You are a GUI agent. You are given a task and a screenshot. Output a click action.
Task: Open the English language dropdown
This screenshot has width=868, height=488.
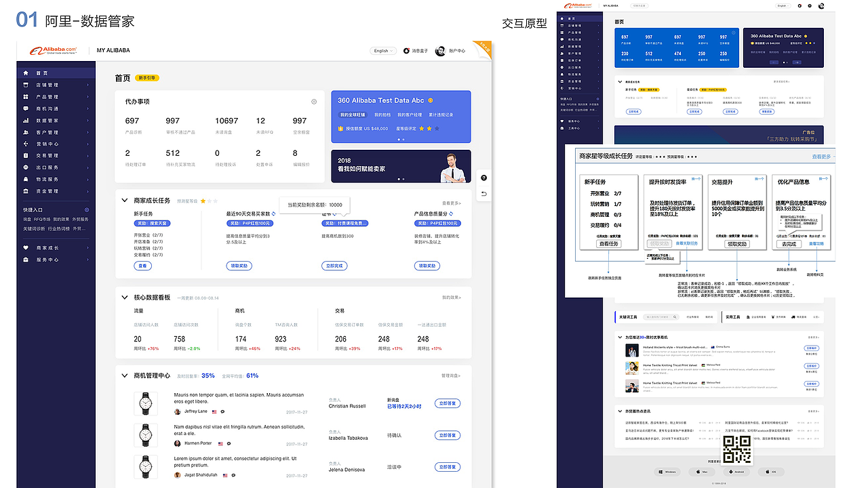(383, 51)
